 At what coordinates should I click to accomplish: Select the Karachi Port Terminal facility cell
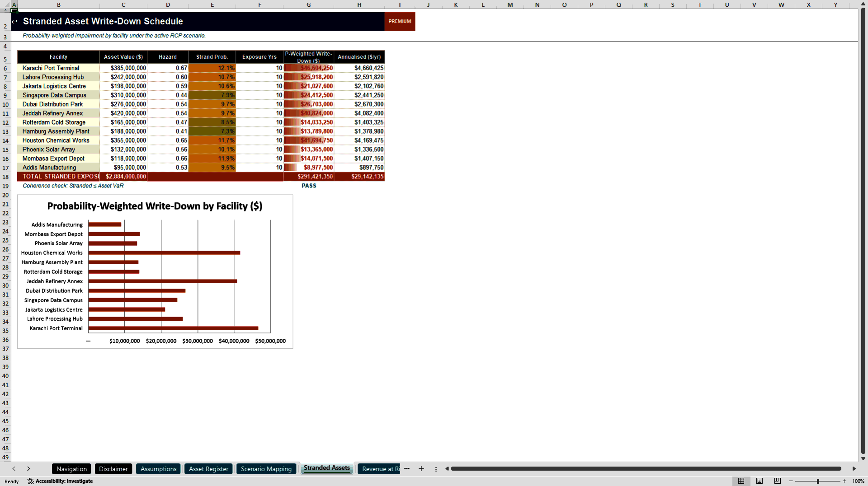pyautogui.click(x=58, y=68)
